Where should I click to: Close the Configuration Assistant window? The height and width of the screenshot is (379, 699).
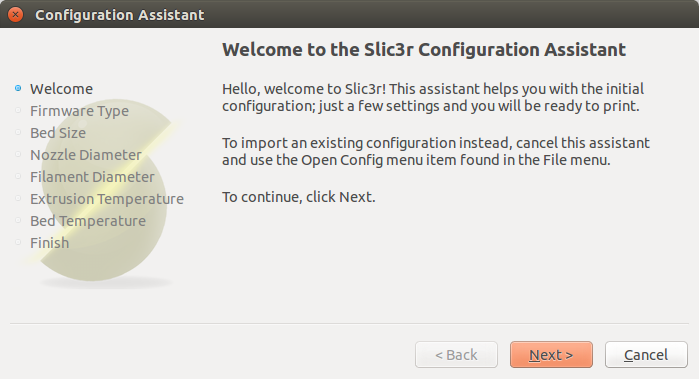pos(15,14)
